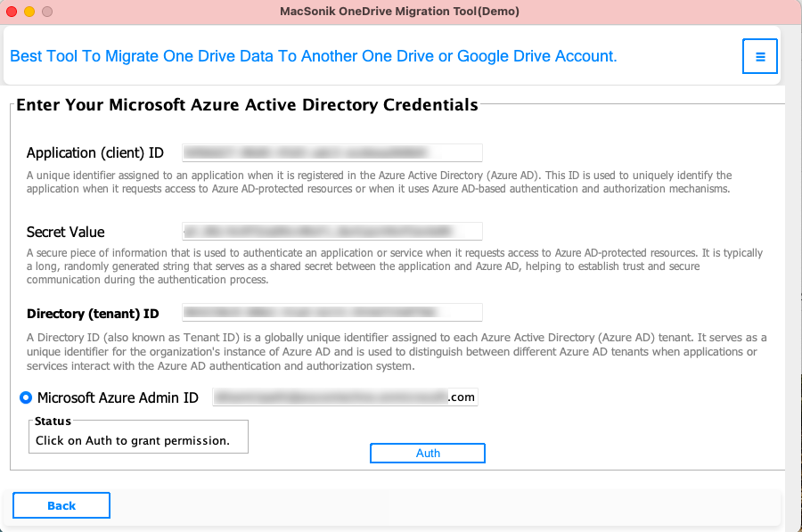
Task: Click the 'Secret Value' label
Action: coord(65,232)
